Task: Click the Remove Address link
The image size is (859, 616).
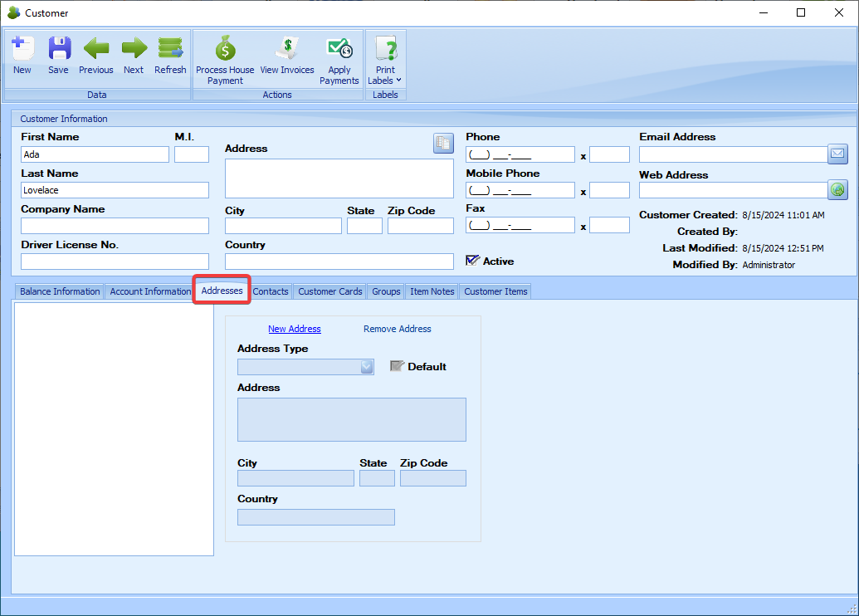Action: pos(397,329)
